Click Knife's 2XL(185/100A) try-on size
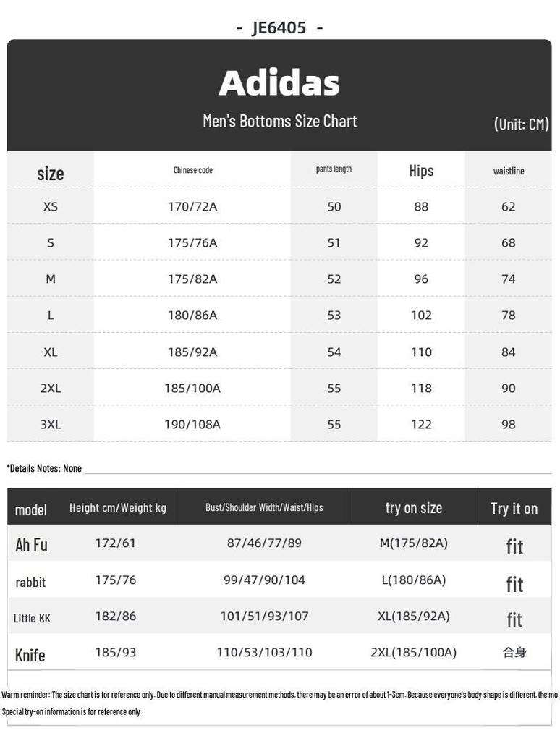This screenshot has width=560, height=741. pyautogui.click(x=413, y=653)
